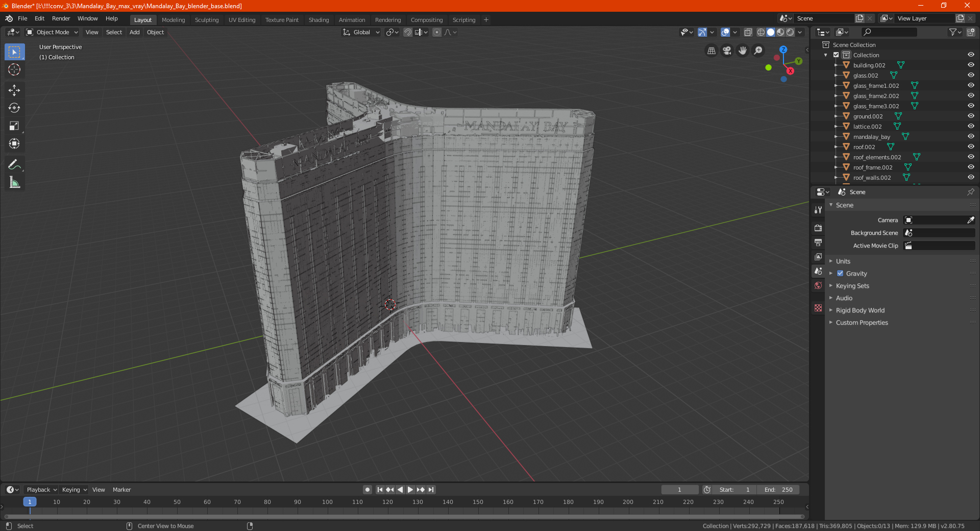Click the eyedropper next to Camera field
Viewport: 980px width, 531px height.
coord(970,220)
